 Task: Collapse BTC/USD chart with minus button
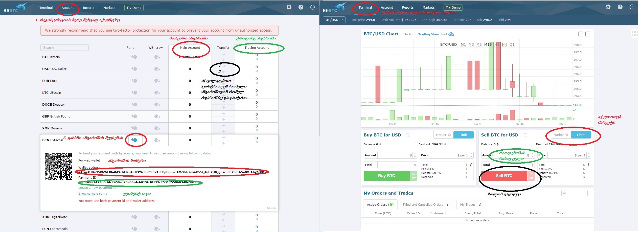pyautogui.click(x=581, y=34)
